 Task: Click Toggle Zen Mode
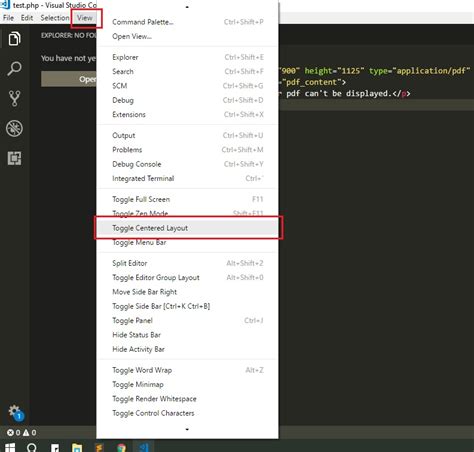(187, 213)
